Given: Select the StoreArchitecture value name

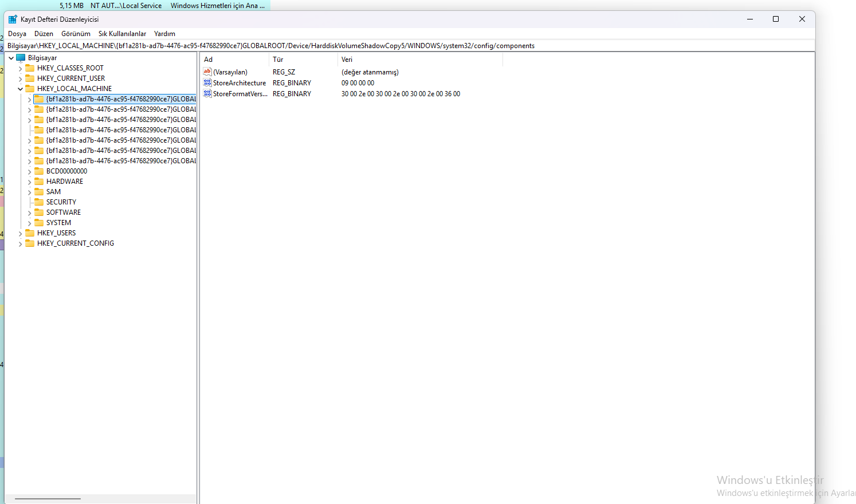Looking at the screenshot, I should [239, 83].
